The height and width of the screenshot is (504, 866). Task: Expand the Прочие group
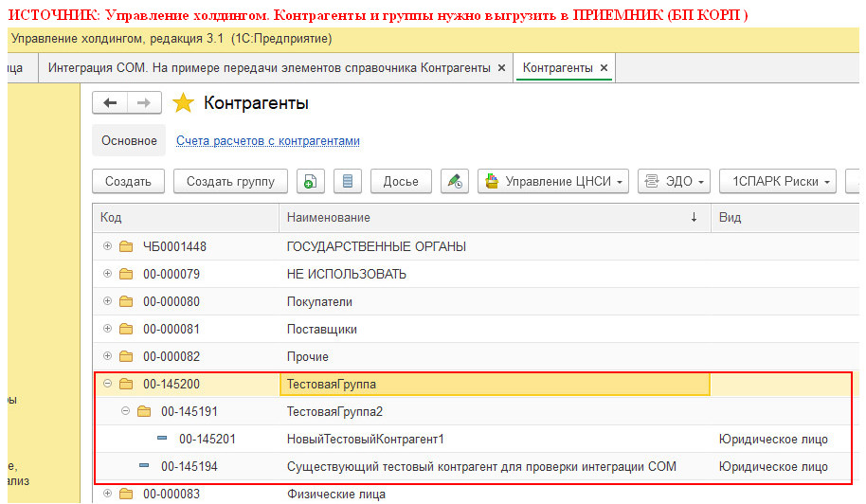[108, 356]
